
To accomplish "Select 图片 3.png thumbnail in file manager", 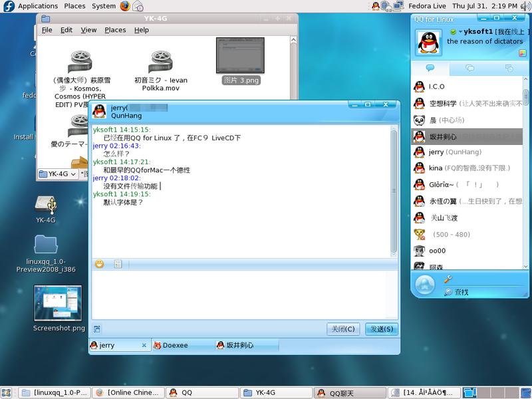I will coord(240,56).
